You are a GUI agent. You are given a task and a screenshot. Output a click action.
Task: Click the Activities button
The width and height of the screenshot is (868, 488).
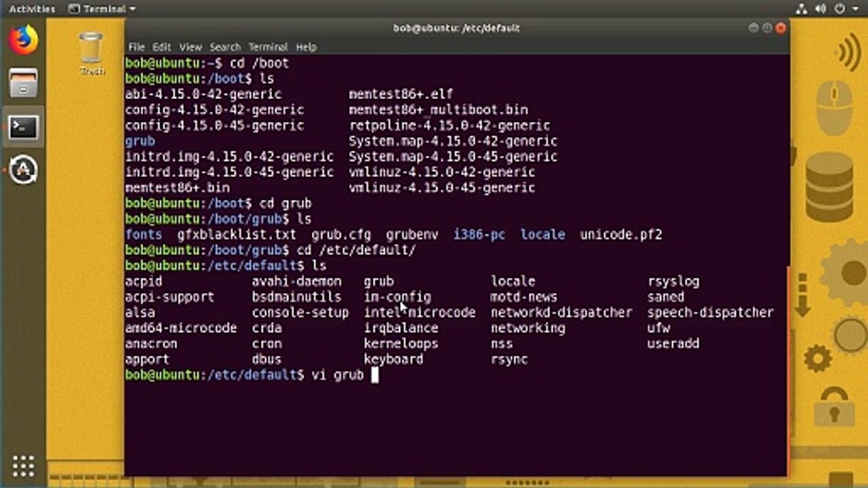click(32, 9)
